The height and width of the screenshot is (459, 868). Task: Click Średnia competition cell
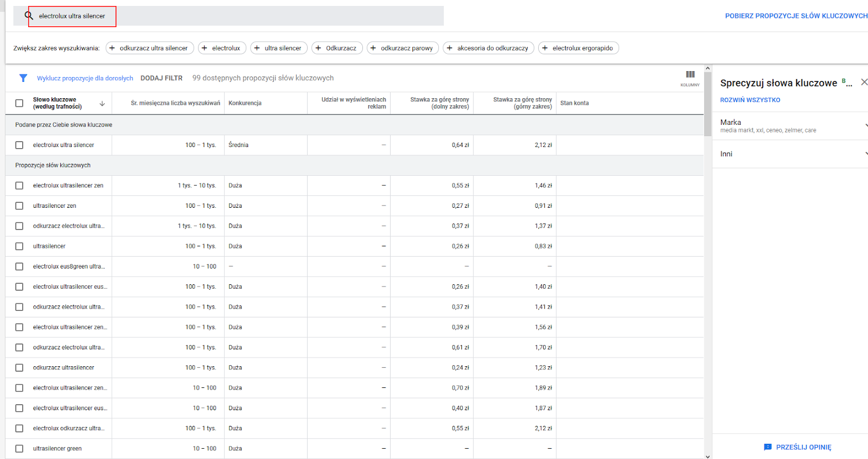point(239,145)
